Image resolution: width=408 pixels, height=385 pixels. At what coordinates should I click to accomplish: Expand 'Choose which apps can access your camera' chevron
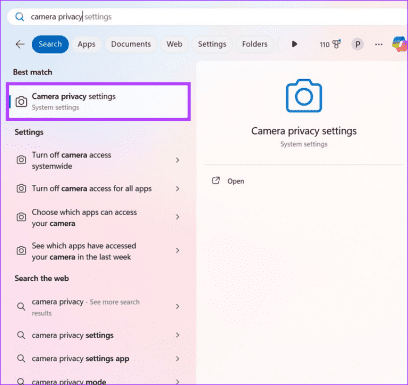(178, 217)
